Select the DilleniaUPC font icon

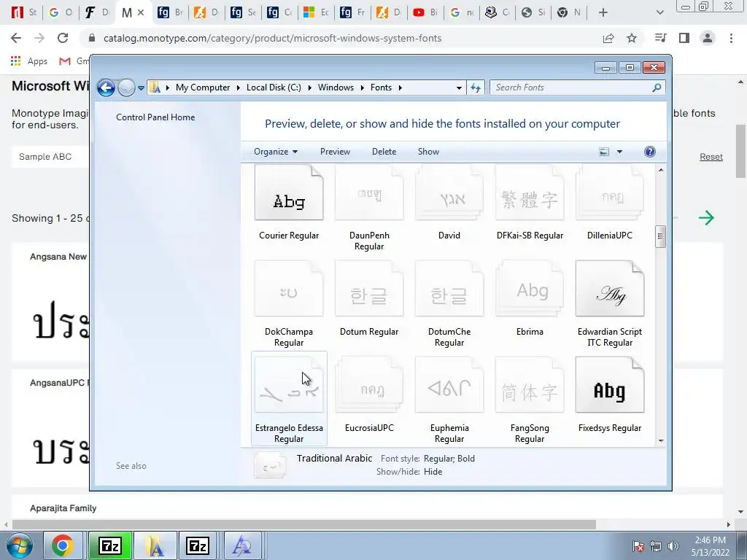[x=610, y=192]
